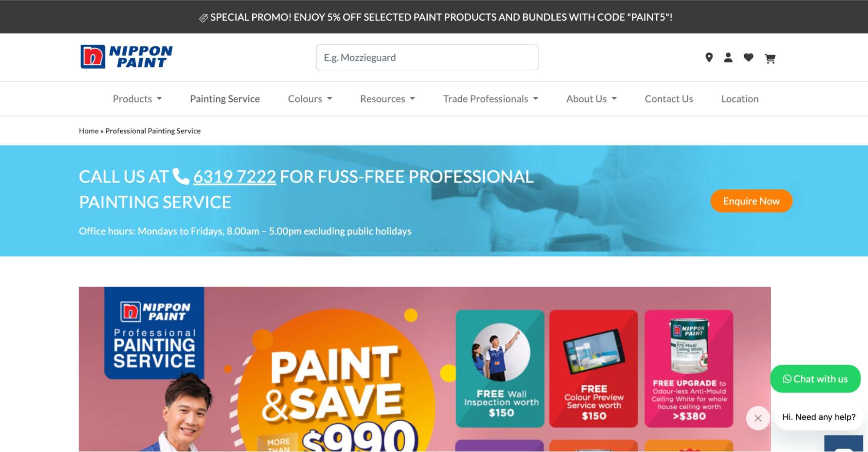Expand the Resources dropdown menu
Viewport: 868px width, 452px height.
click(x=387, y=99)
